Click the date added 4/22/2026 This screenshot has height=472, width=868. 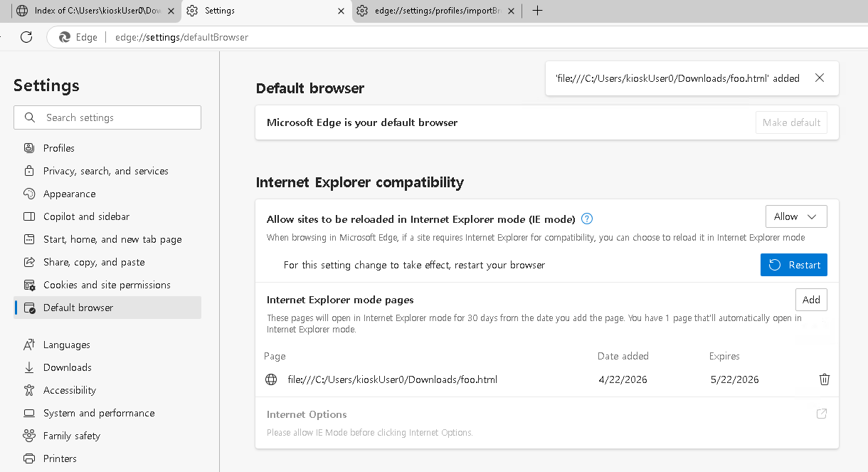pos(623,379)
